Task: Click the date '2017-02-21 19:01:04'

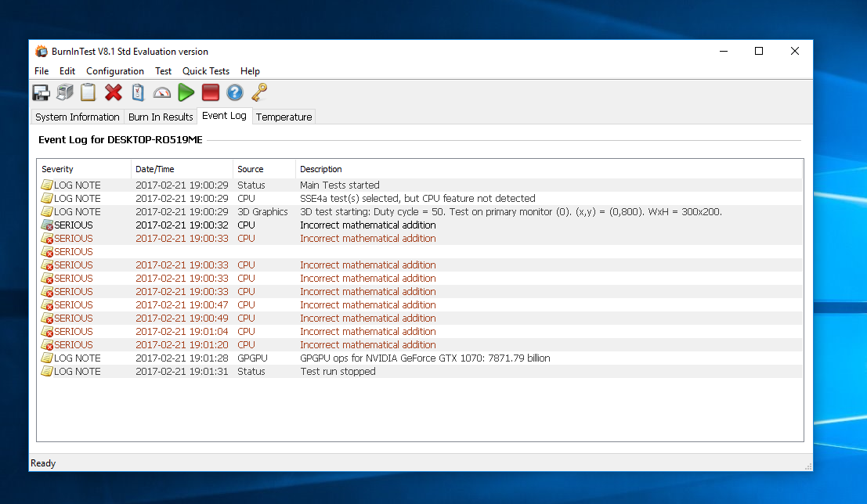Action: (182, 332)
